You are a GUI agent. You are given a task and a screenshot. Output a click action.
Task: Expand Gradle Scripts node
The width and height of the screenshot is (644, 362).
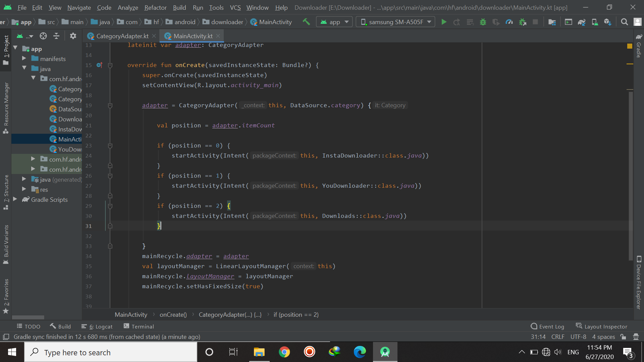[x=15, y=199]
